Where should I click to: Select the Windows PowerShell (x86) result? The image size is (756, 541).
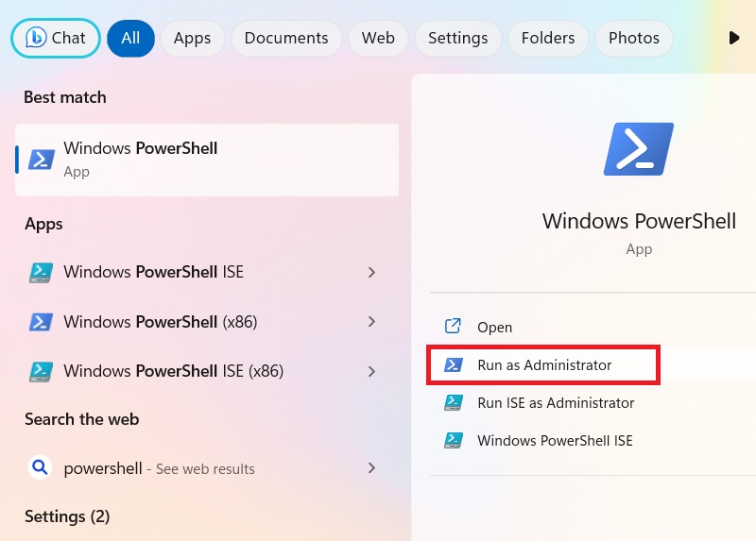point(207,322)
